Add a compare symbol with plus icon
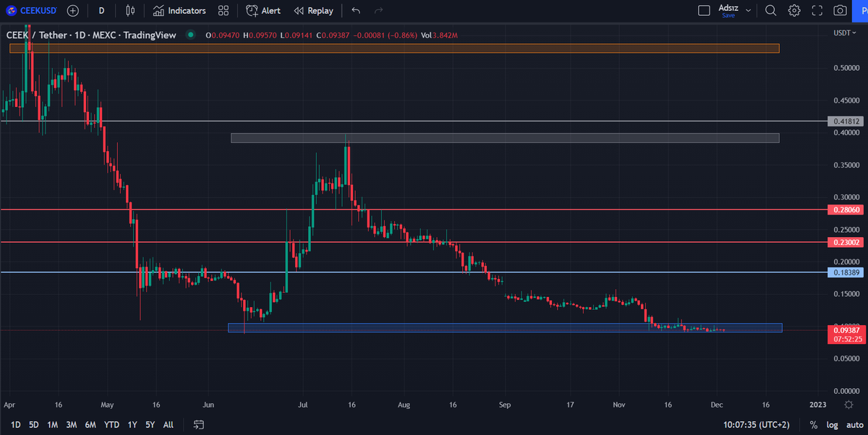This screenshot has height=435, width=868. [x=73, y=11]
